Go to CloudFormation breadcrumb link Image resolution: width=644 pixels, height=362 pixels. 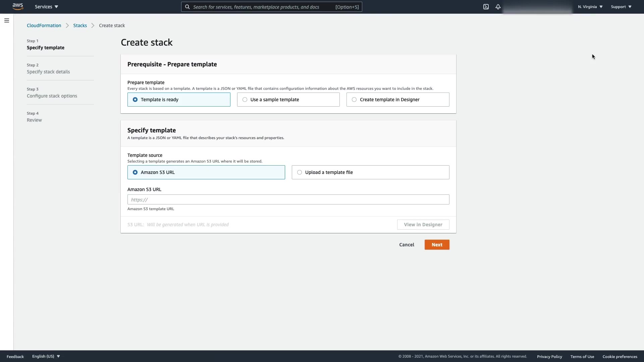click(44, 25)
